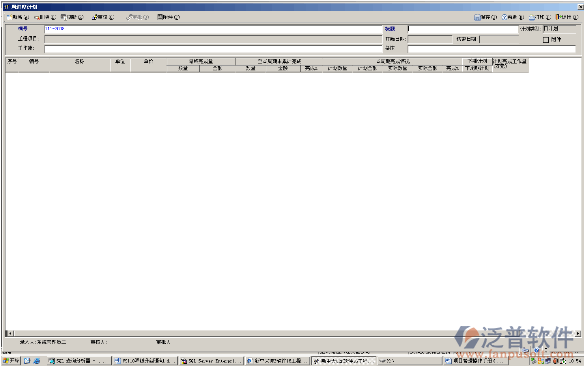This screenshot has width=584, height=370.
Task: Click the 名称 input field beside the blue label
Action: (x=463, y=29)
